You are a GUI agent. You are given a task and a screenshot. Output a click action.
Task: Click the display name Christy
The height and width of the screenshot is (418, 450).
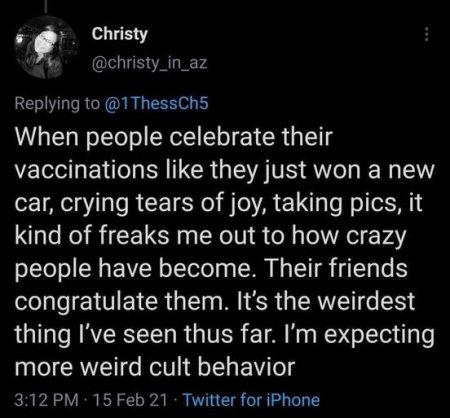click(x=120, y=34)
